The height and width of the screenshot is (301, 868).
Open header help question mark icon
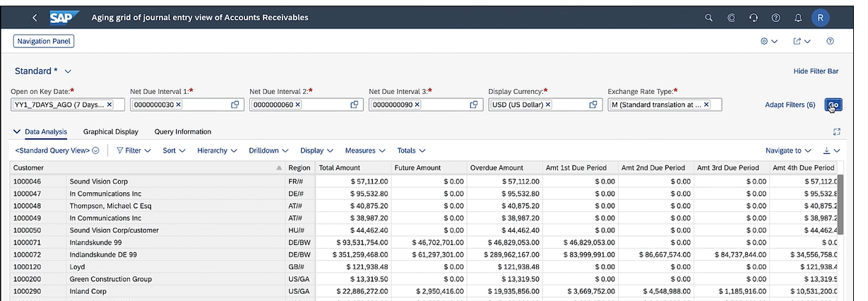[x=775, y=18]
